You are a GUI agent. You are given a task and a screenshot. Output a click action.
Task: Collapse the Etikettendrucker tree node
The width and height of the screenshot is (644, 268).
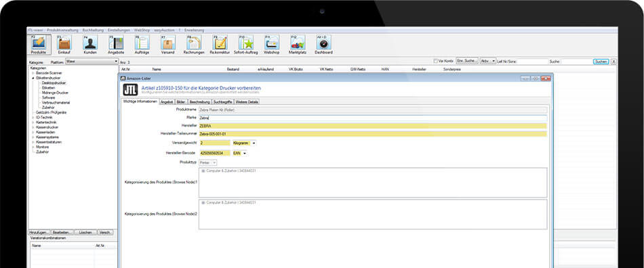tap(33, 77)
